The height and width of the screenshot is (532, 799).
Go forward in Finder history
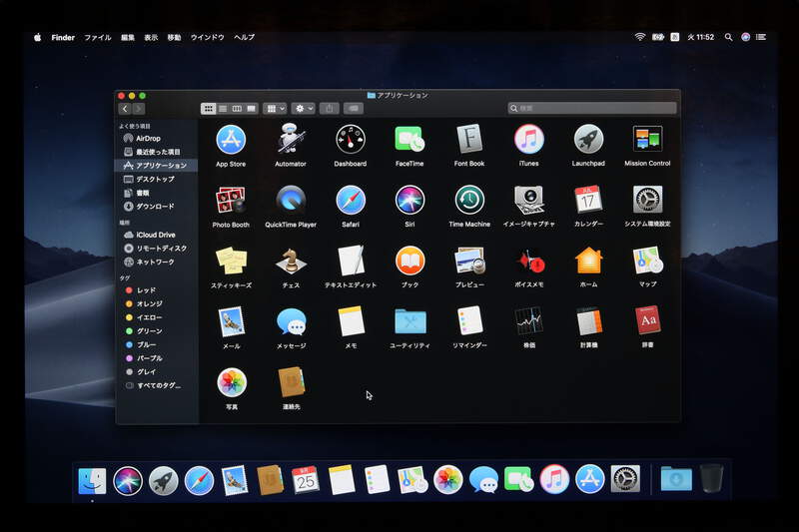(x=139, y=109)
